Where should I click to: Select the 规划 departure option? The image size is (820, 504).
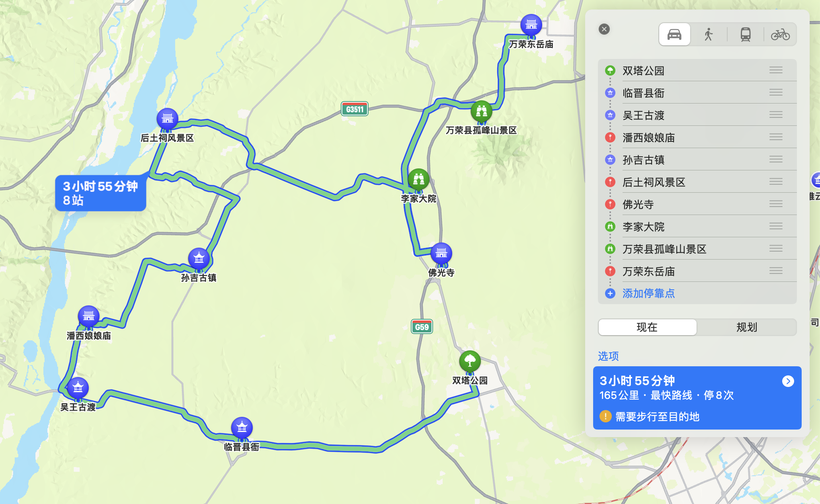pos(747,327)
